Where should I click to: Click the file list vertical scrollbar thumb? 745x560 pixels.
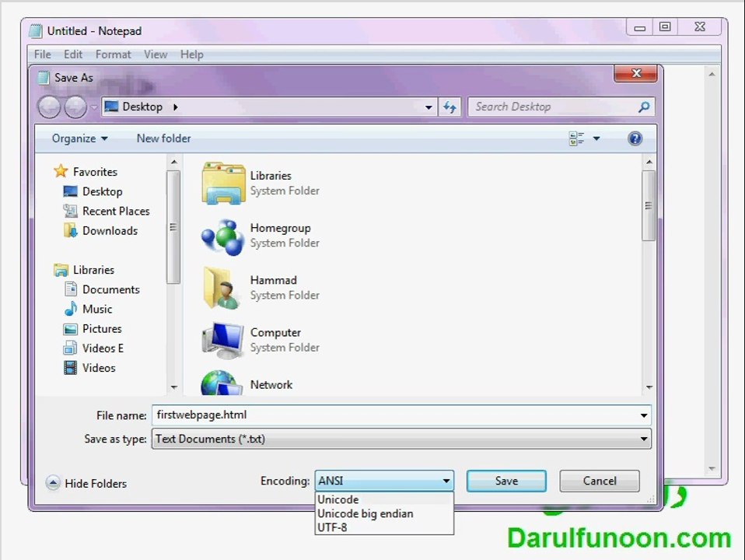click(x=649, y=205)
